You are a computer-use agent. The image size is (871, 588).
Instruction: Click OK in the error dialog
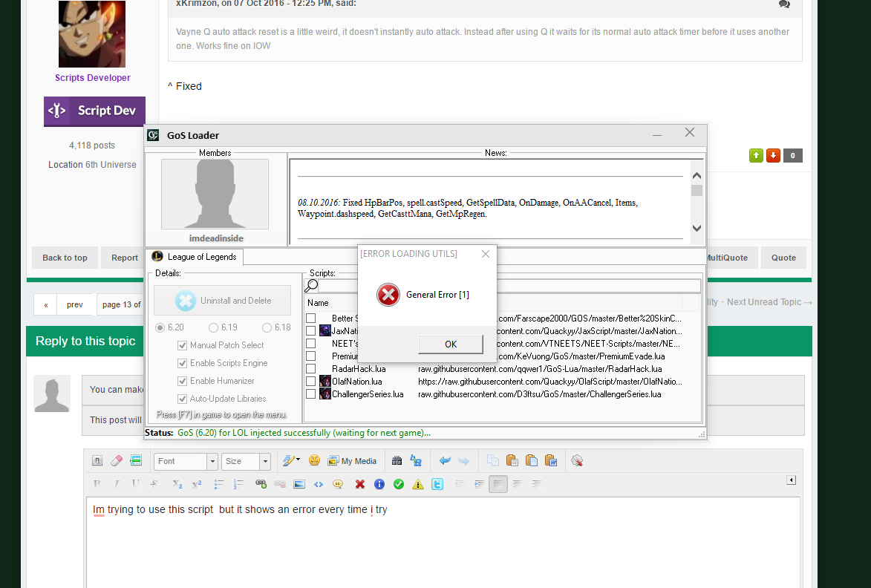point(451,344)
